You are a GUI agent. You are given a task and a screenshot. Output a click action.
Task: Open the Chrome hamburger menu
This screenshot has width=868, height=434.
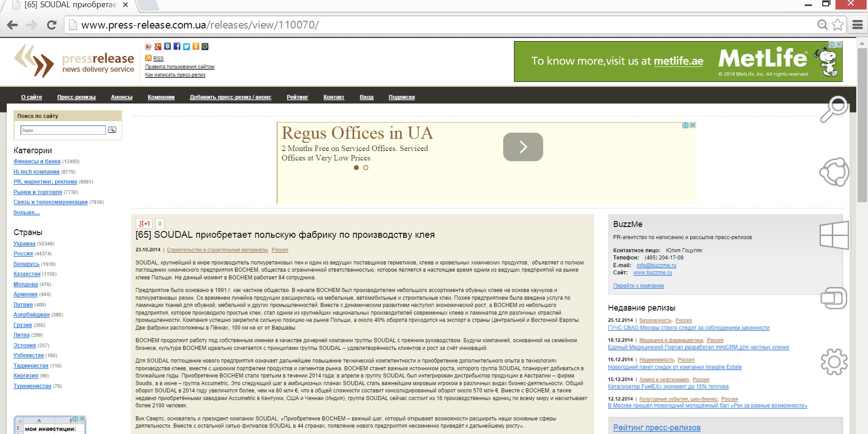pyautogui.click(x=857, y=24)
